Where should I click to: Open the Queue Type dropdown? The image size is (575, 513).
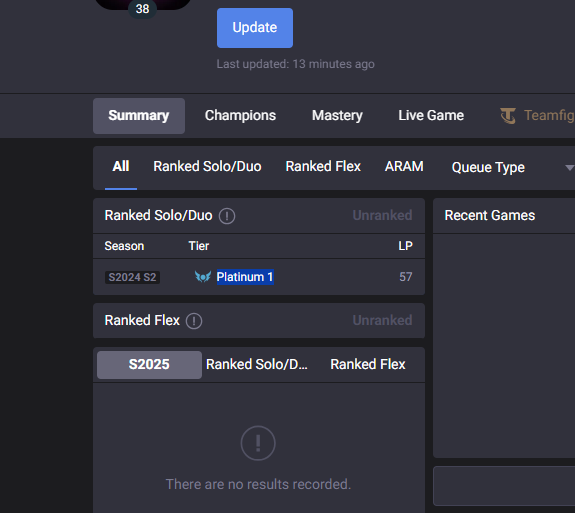(513, 168)
